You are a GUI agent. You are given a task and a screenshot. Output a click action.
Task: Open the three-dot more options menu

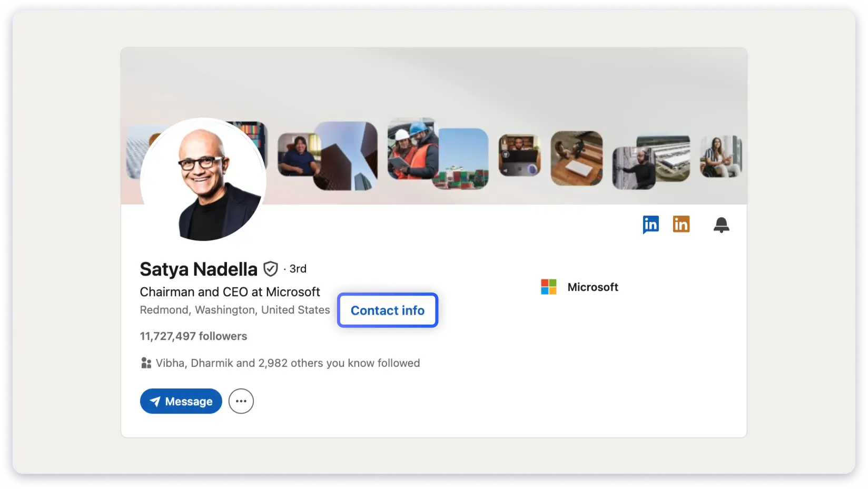[x=241, y=401]
